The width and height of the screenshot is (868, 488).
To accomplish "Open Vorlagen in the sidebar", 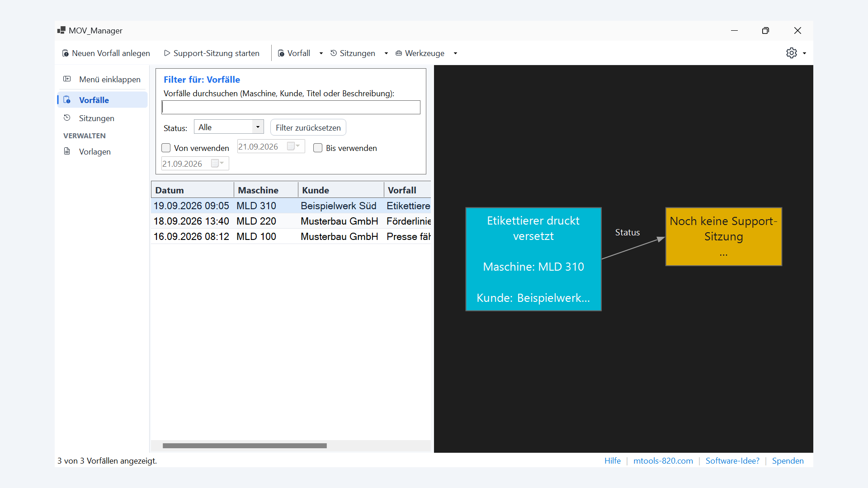I will point(103,151).
